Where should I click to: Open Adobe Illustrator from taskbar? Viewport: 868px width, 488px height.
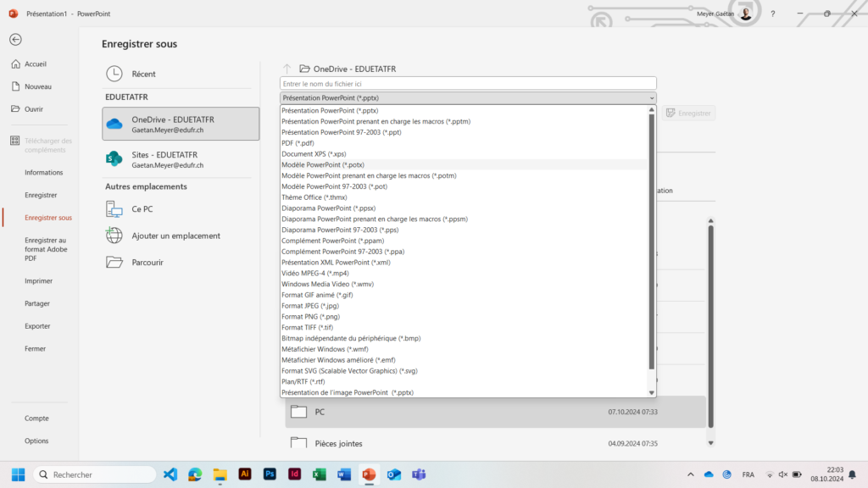245,474
